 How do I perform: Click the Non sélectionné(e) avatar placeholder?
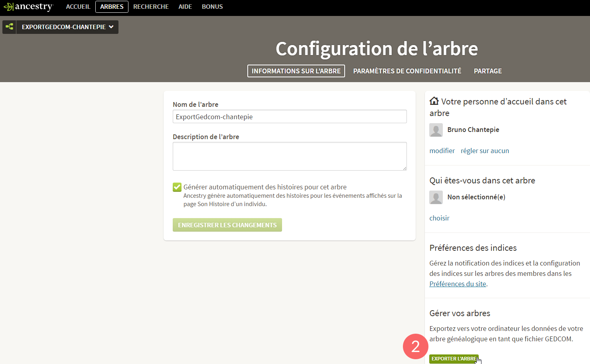click(436, 197)
